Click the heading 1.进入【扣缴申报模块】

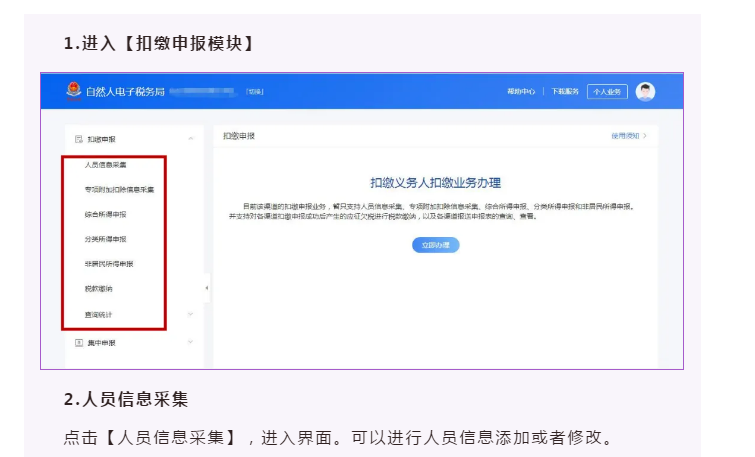pos(159,43)
